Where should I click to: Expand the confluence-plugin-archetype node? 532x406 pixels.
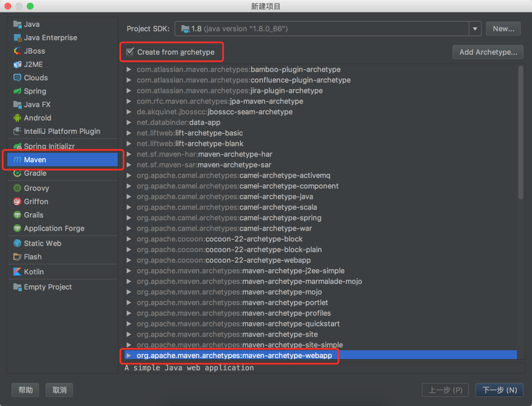coord(129,80)
